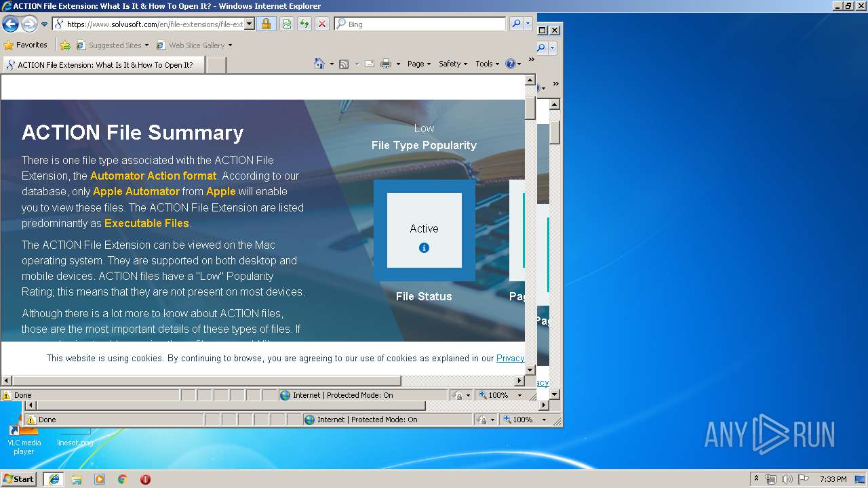Click the solvusoft.com address bar URL
868x488 pixels.
click(155, 24)
